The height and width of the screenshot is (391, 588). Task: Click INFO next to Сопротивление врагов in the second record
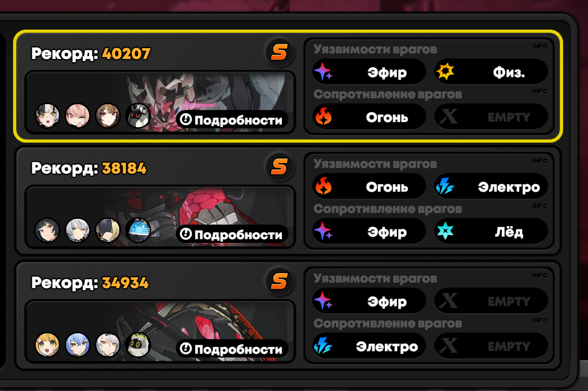click(540, 206)
